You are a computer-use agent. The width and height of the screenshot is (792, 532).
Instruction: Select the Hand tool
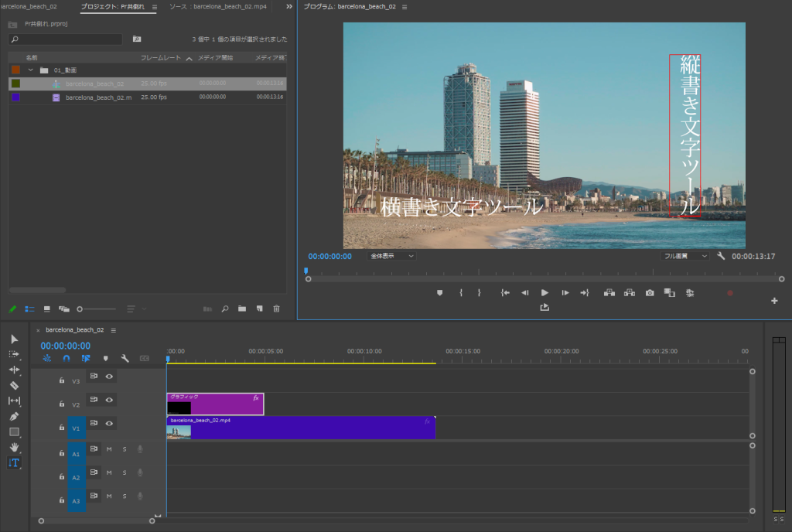(13, 447)
